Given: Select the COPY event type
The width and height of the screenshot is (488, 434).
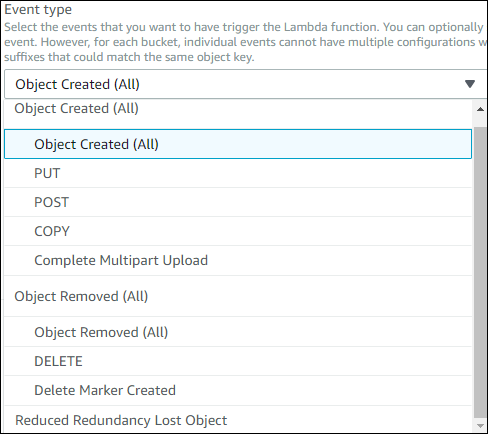Looking at the screenshot, I should pos(238,231).
